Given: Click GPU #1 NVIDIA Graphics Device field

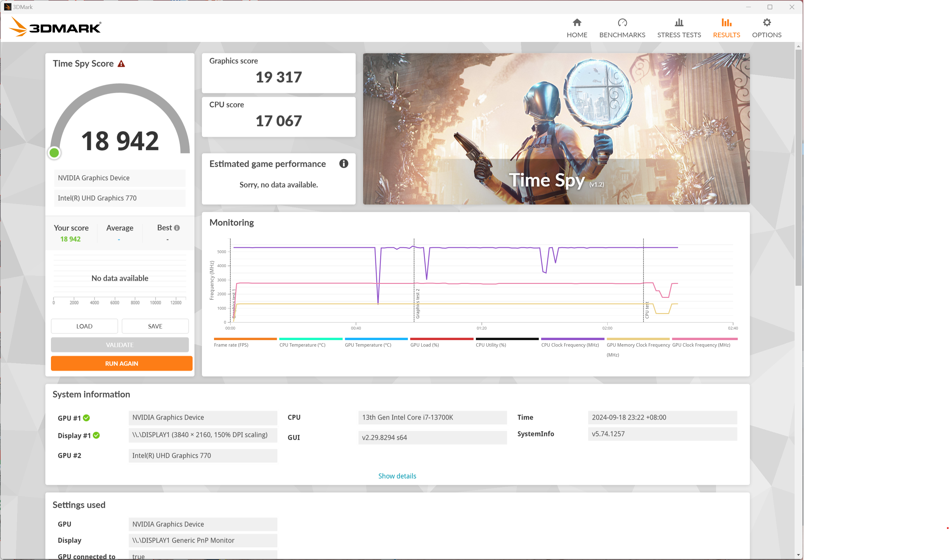Looking at the screenshot, I should [203, 418].
